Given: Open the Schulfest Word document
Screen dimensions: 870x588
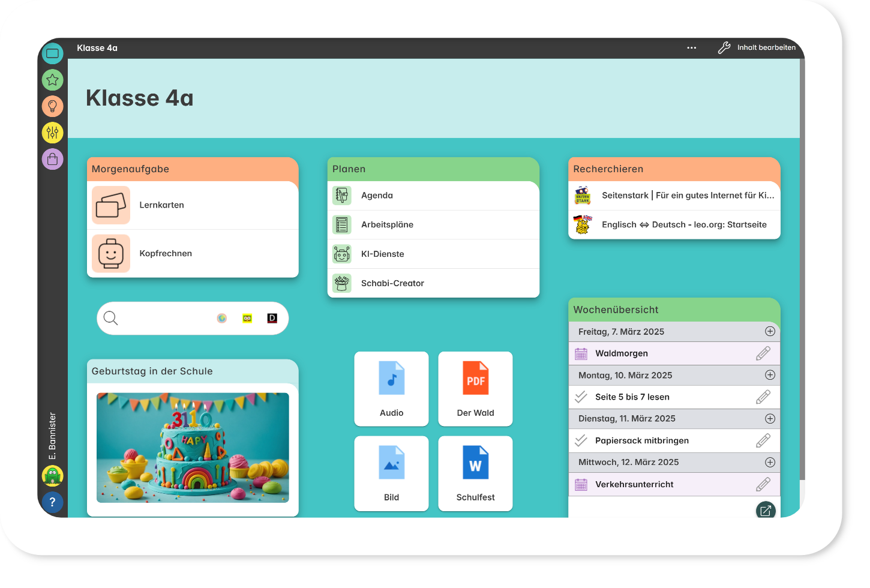Looking at the screenshot, I should tap(475, 473).
